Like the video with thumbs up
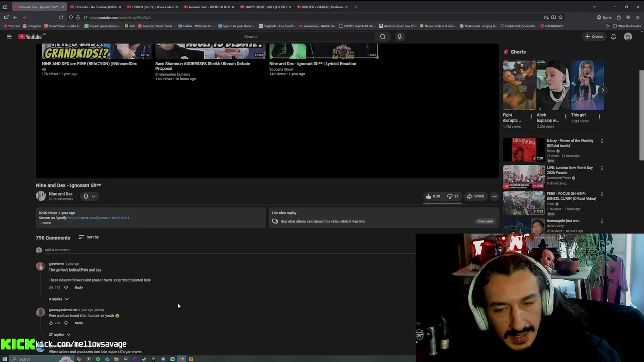Image resolution: width=644 pixels, height=362 pixels. pos(433,196)
